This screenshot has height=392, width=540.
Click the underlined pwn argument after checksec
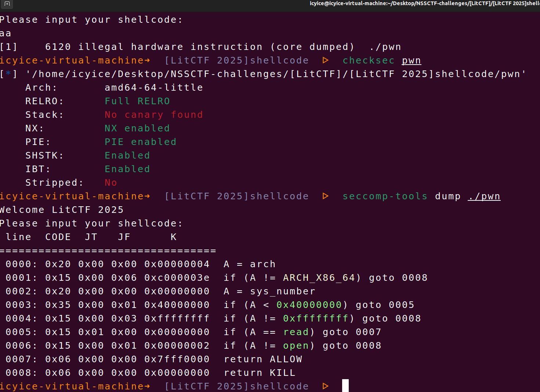[411, 60]
